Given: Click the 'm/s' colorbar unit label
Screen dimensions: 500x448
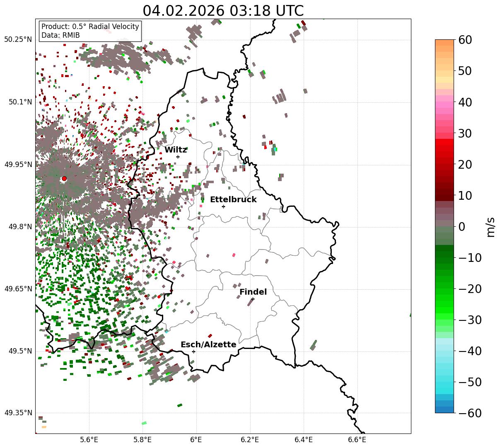Looking at the screenshot, I should 491,226.
